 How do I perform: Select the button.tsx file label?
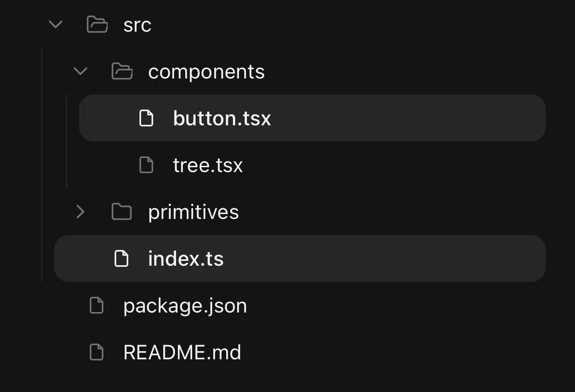click(222, 118)
